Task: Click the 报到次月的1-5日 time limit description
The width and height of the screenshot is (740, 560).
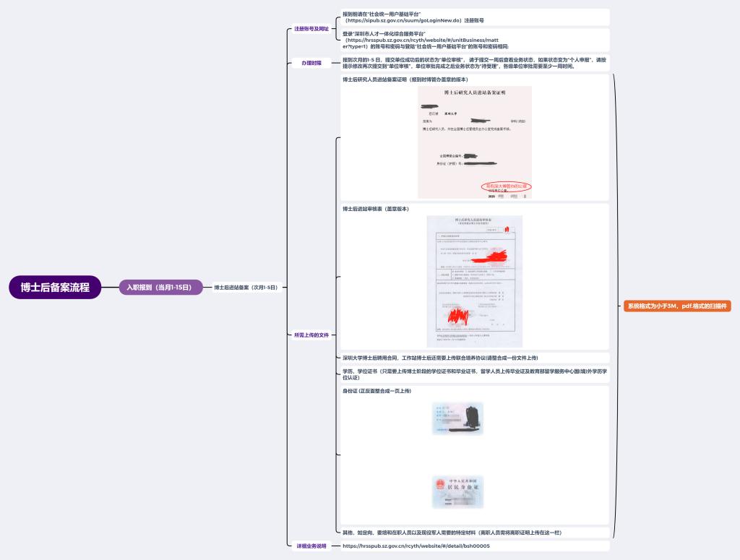Action: click(474, 63)
